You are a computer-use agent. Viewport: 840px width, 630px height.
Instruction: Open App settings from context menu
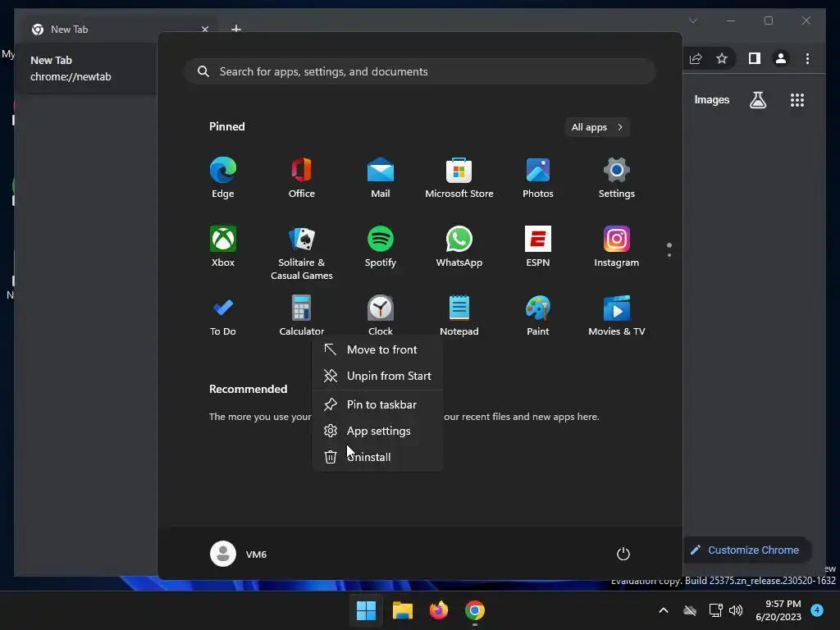pos(377,431)
